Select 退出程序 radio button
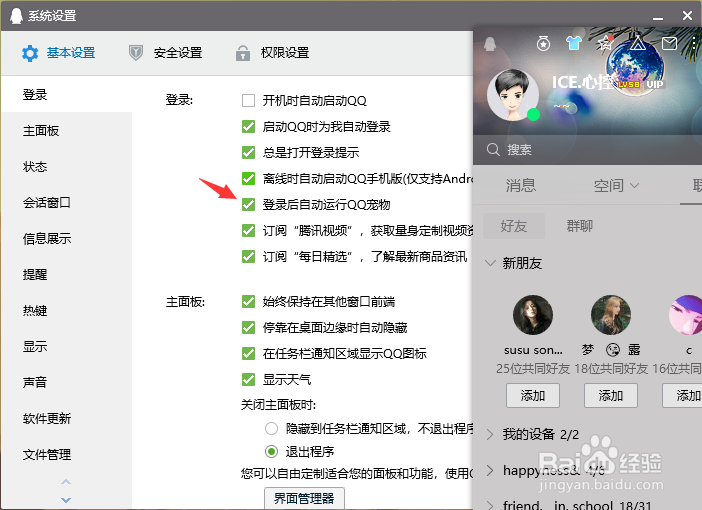This screenshot has height=510, width=702. click(271, 451)
